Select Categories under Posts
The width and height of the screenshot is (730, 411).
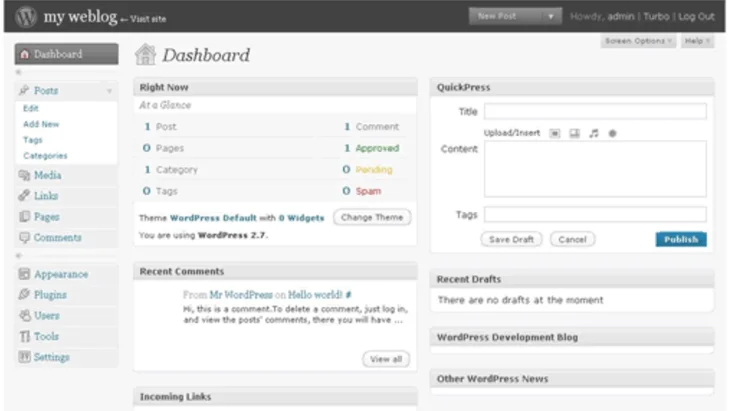click(x=45, y=156)
